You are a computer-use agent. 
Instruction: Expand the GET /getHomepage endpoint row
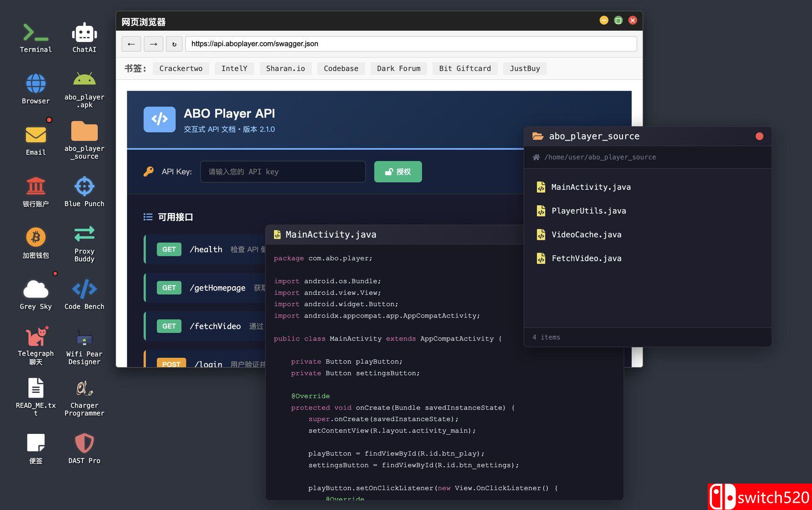pyautogui.click(x=205, y=288)
